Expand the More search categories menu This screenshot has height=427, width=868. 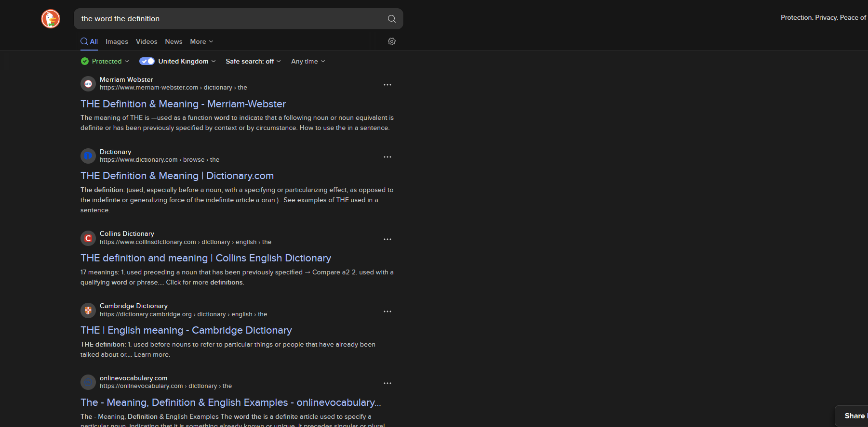pyautogui.click(x=201, y=41)
